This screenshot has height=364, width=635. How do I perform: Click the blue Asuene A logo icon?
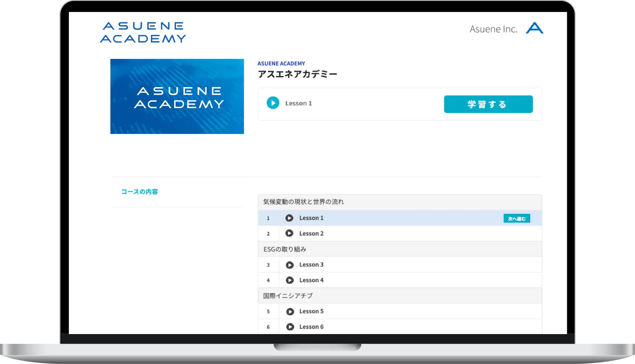pos(534,28)
